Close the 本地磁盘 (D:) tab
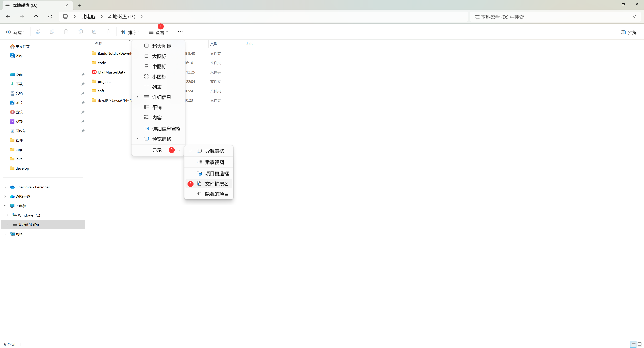Image resolution: width=644 pixels, height=348 pixels. (x=67, y=5)
